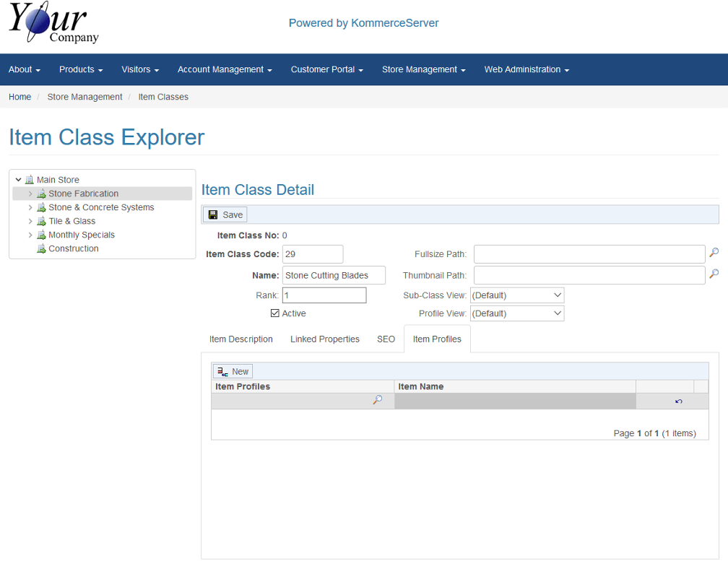
Task: Switch to the SEO tab
Action: coord(386,339)
